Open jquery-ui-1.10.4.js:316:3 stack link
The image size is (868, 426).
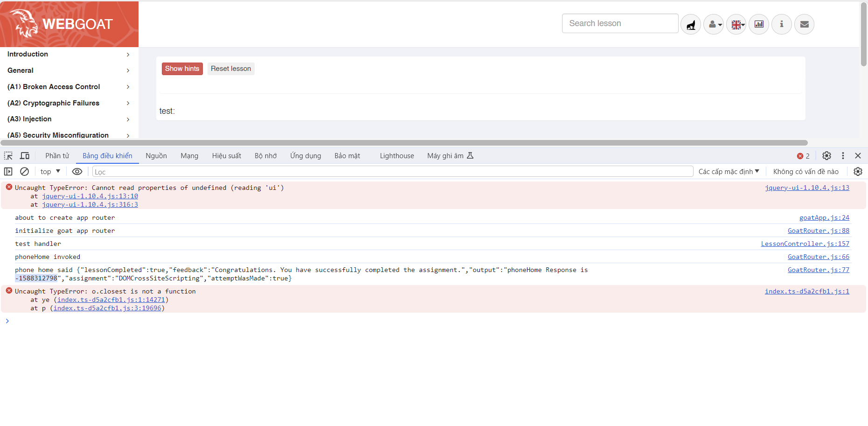90,204
